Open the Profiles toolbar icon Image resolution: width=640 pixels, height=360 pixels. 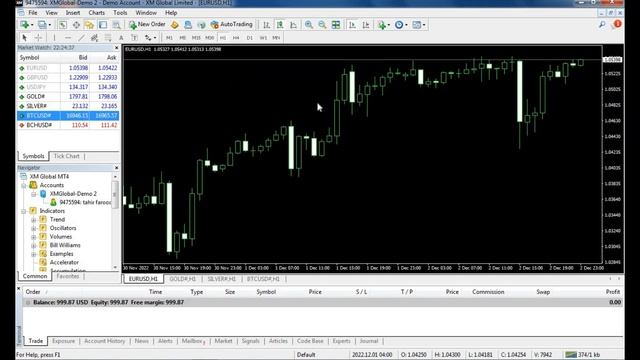(42, 25)
